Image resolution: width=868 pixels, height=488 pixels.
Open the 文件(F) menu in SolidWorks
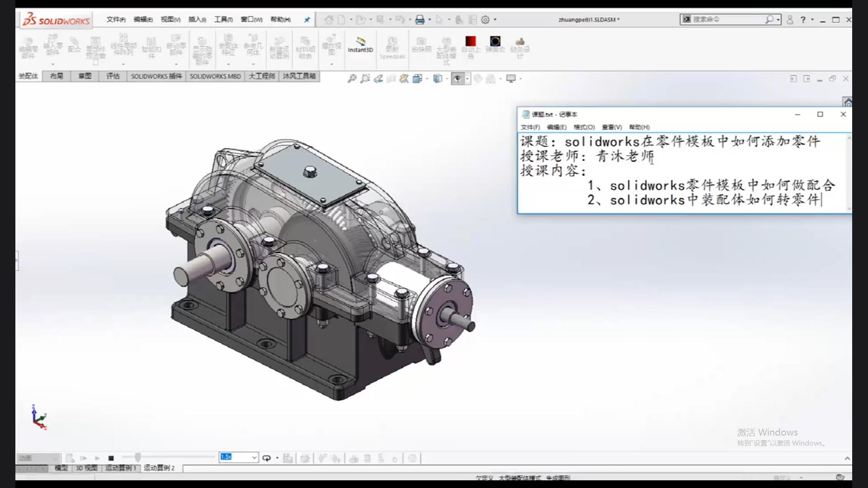click(x=116, y=19)
